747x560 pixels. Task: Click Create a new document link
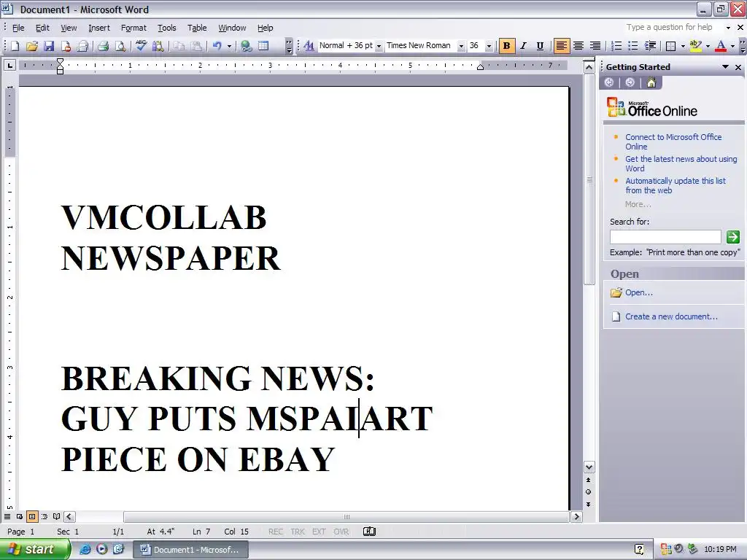pyautogui.click(x=671, y=316)
